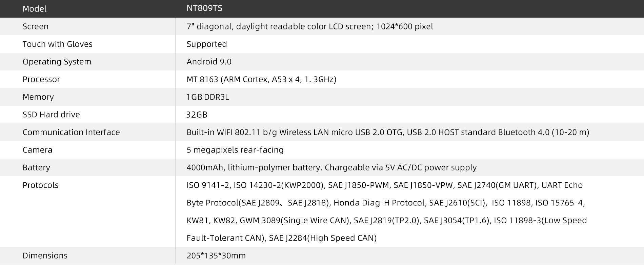Click the Touch with Gloves label

coord(57,44)
